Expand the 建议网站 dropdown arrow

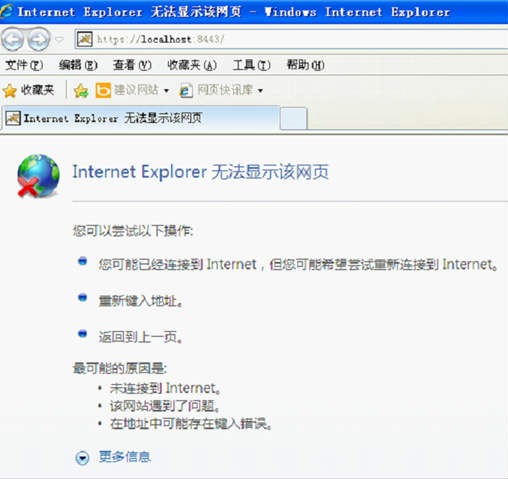coord(166,91)
